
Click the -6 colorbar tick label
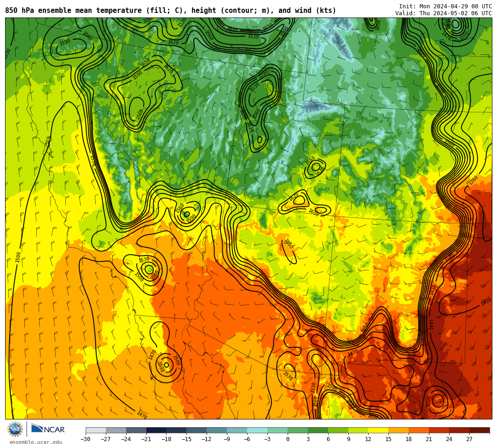[247, 439]
